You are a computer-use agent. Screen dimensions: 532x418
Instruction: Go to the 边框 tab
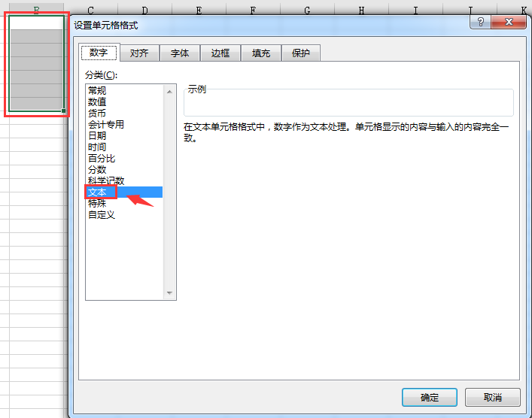click(220, 53)
